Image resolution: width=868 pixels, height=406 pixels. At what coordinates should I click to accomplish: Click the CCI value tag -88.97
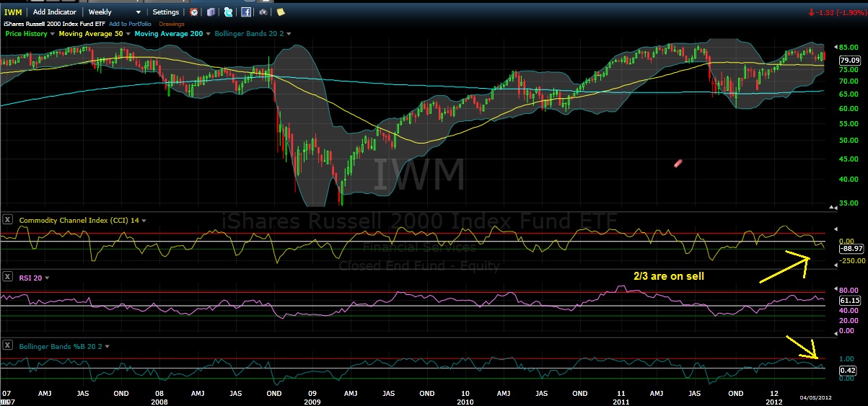click(850, 249)
